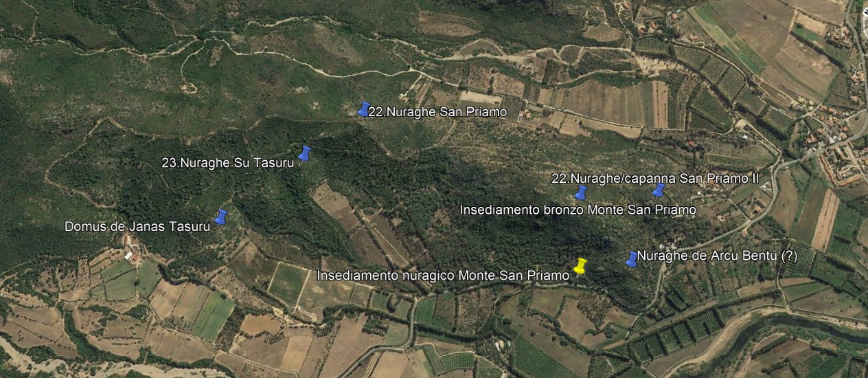The image size is (868, 378).
Task: Select the Nuraghe de Arcu Bentu pin
Action: [632, 259]
